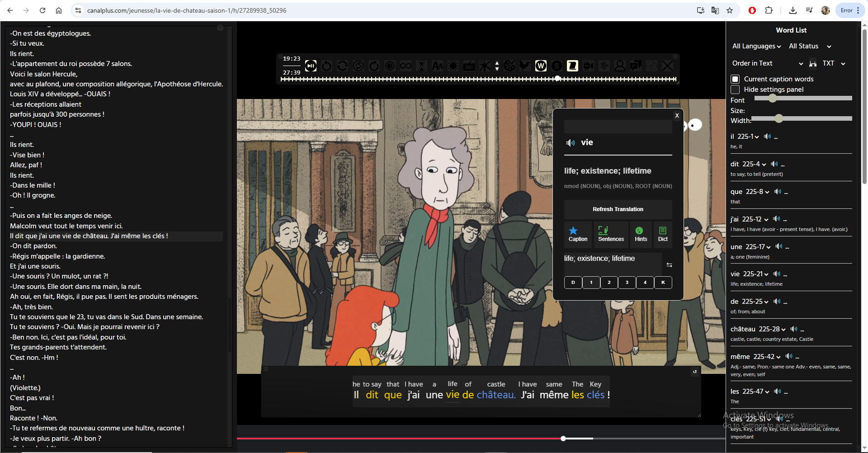This screenshot has width=868, height=453.
Task: Select status button 1 in popup
Action: pos(591,283)
